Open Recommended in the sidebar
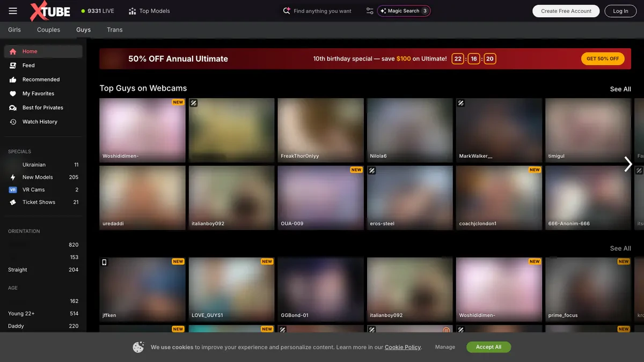The image size is (644, 362). tap(43, 79)
